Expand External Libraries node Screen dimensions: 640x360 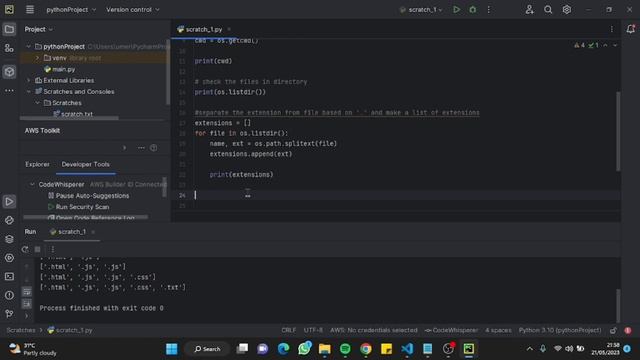click(29, 80)
